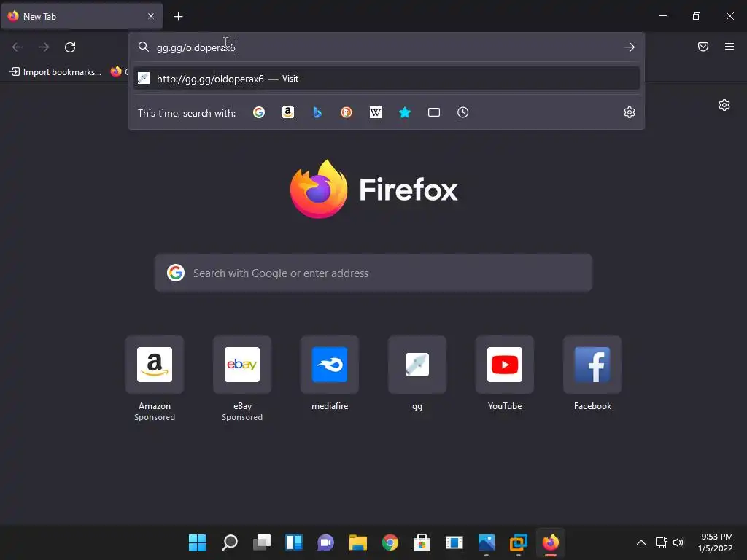This screenshot has width=747, height=560.
Task: Personalize new tab gear icon
Action: coord(724,105)
